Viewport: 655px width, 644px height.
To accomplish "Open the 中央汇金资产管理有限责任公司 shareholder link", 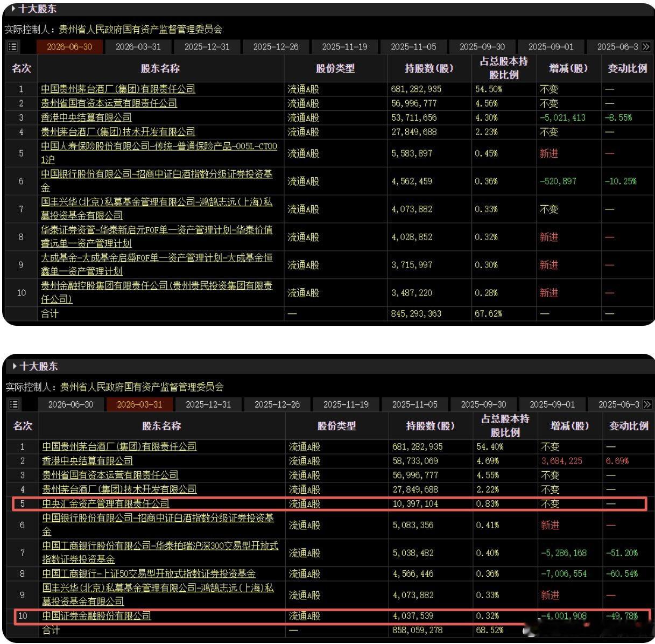I will 105,503.
